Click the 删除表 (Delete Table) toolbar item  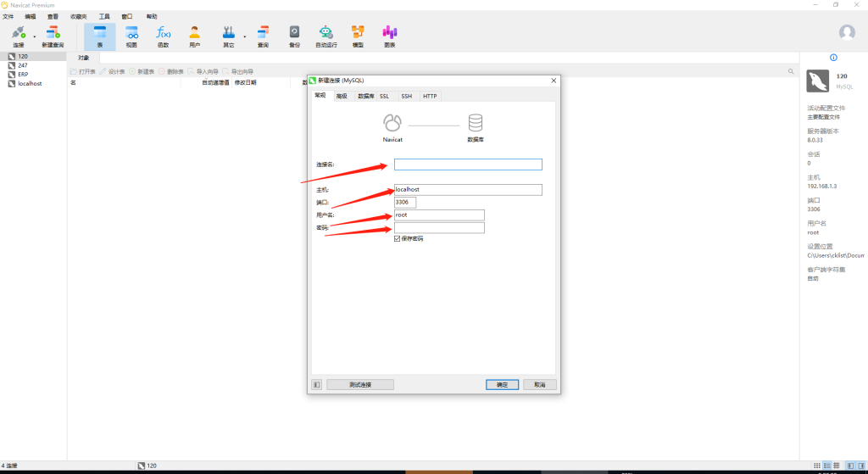coord(171,71)
